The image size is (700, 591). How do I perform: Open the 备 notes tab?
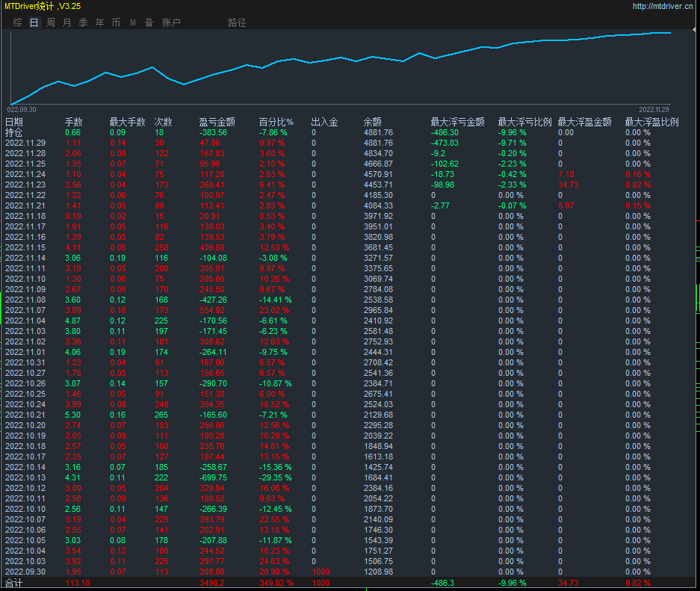149,22
